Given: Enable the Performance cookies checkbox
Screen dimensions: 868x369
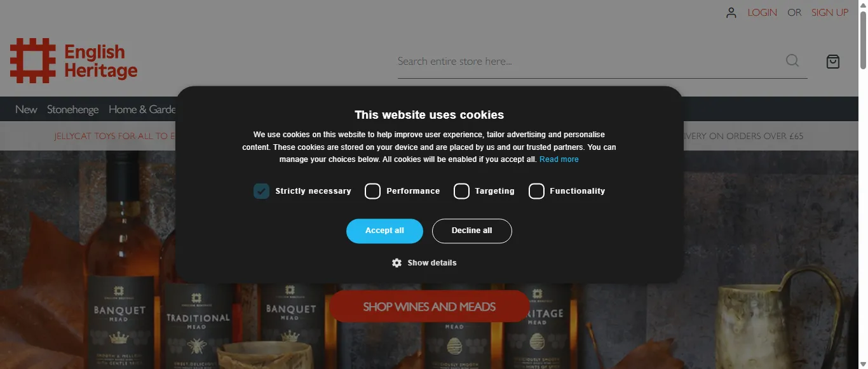Looking at the screenshot, I should [372, 191].
